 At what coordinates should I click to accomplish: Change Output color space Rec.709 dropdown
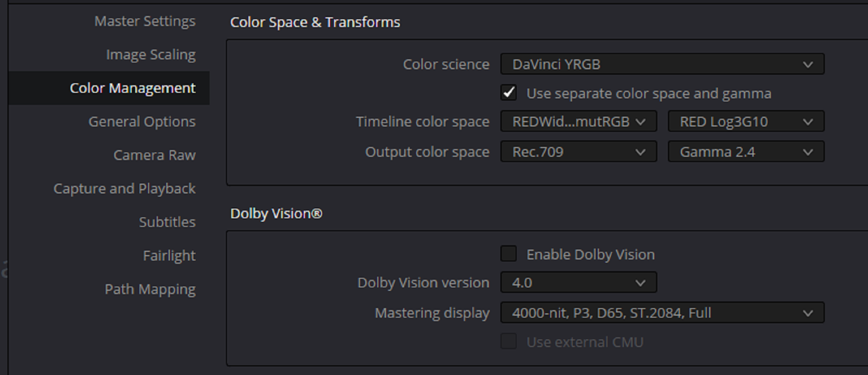click(x=578, y=152)
